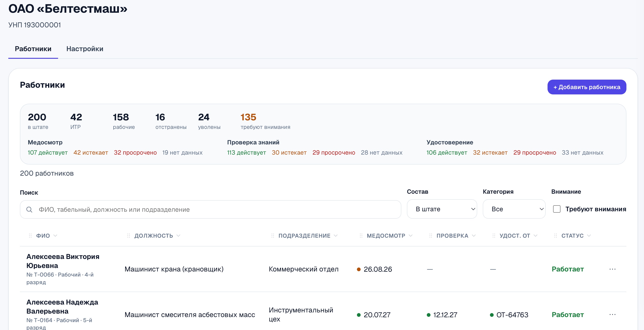Click 42 истекает under Медосмотр
644x330 pixels.
[91, 153]
